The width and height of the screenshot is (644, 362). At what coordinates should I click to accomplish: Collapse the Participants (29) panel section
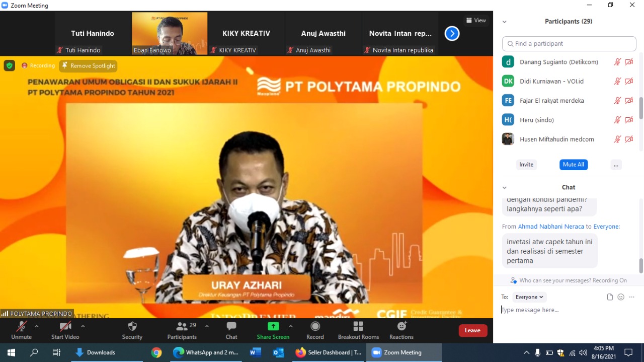(504, 22)
